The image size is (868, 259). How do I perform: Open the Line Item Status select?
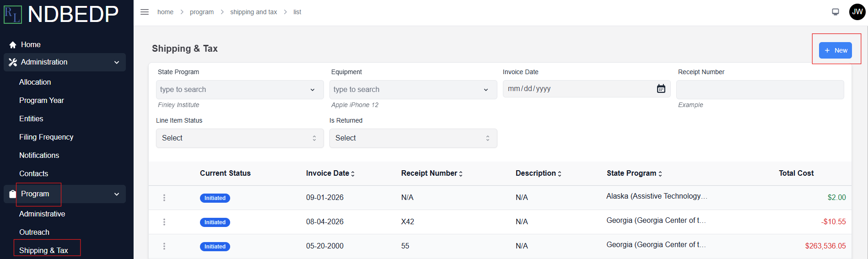(240, 138)
